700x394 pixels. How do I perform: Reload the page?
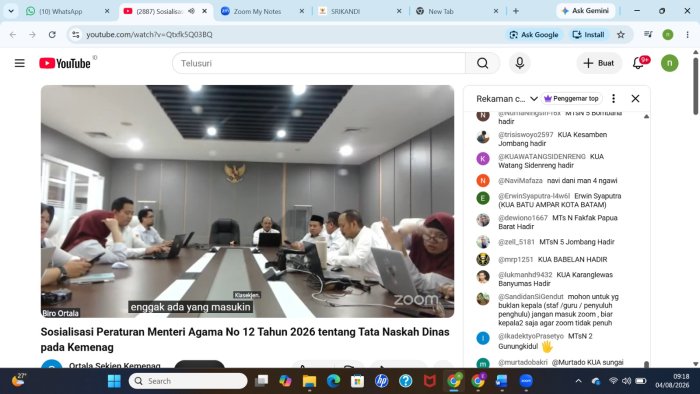tap(52, 34)
